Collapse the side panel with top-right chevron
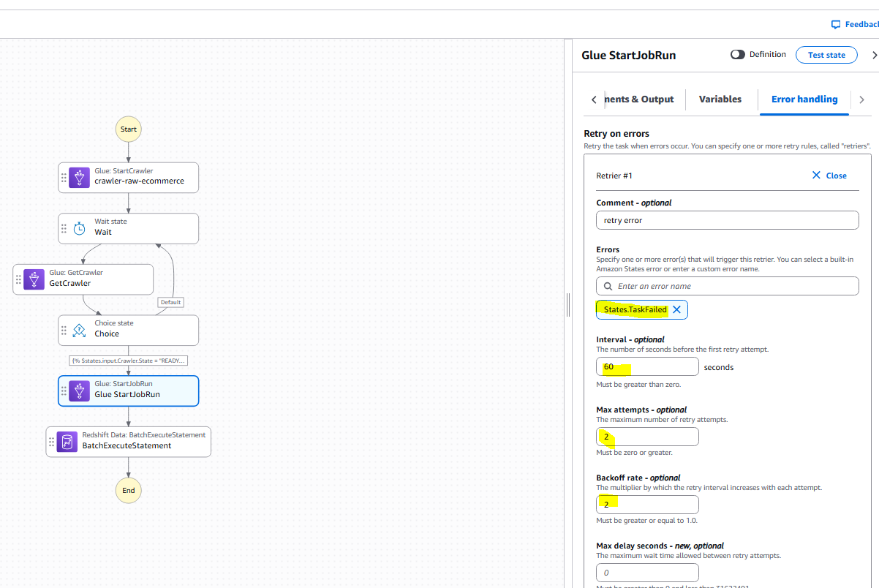Image resolution: width=879 pixels, height=588 pixels. pos(875,55)
